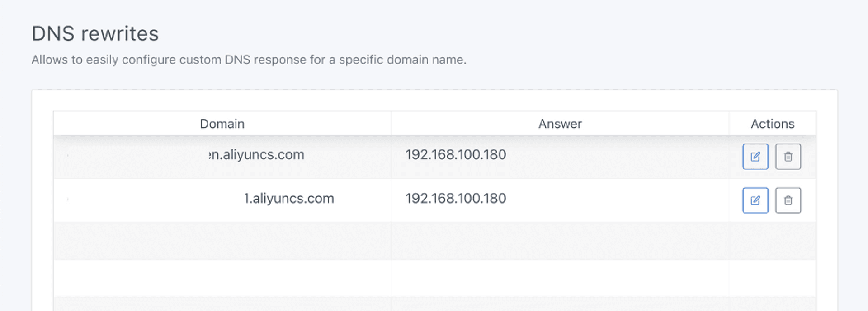Screen dimensions: 868x311
Task: Sort table by Answer column header
Action: click(560, 124)
